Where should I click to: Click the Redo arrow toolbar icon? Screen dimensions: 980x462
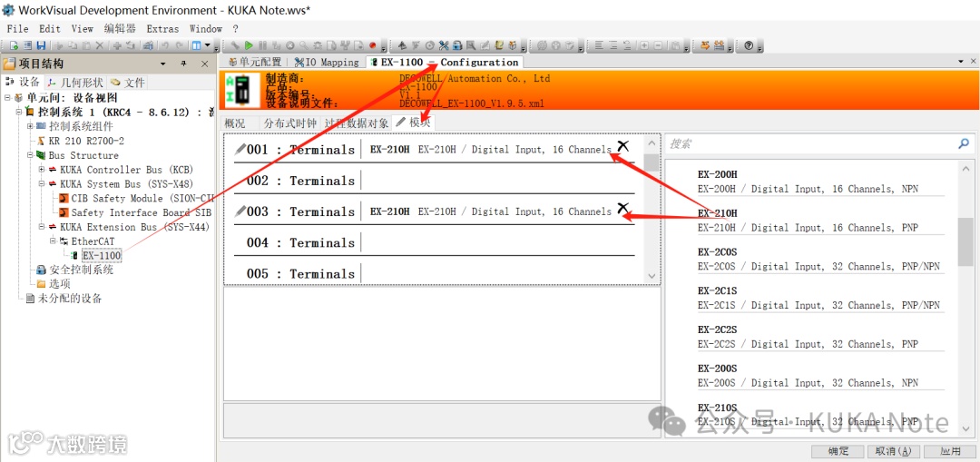179,45
